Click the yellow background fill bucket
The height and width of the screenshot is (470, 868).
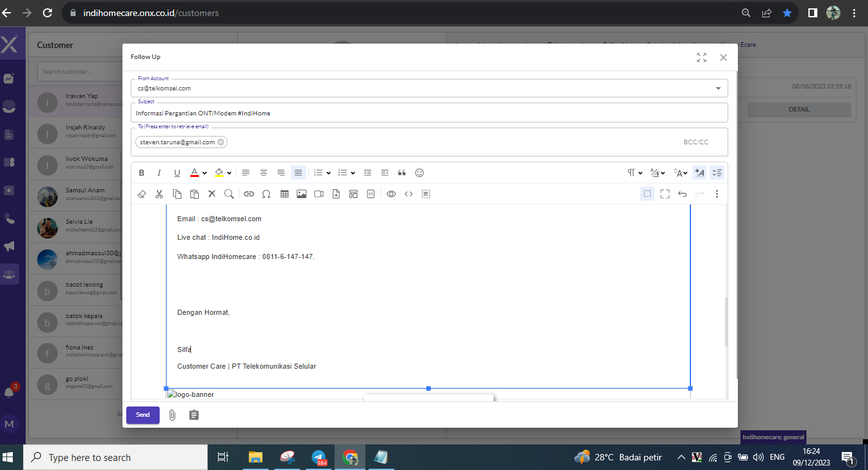(x=219, y=172)
